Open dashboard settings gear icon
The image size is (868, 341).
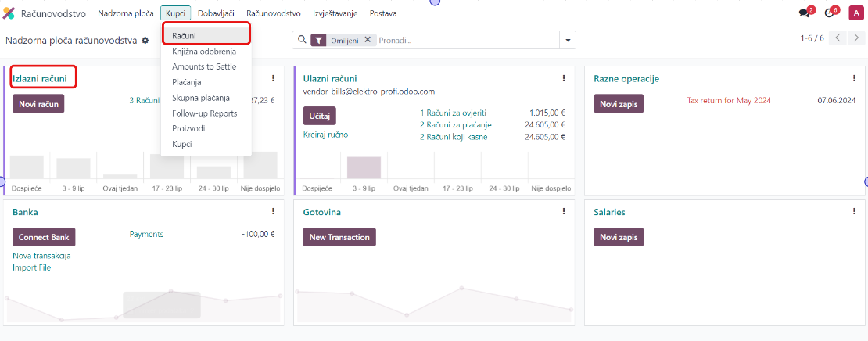point(145,41)
